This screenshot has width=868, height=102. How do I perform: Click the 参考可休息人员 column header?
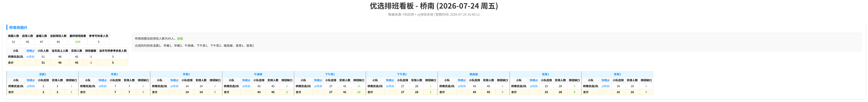point(99,36)
